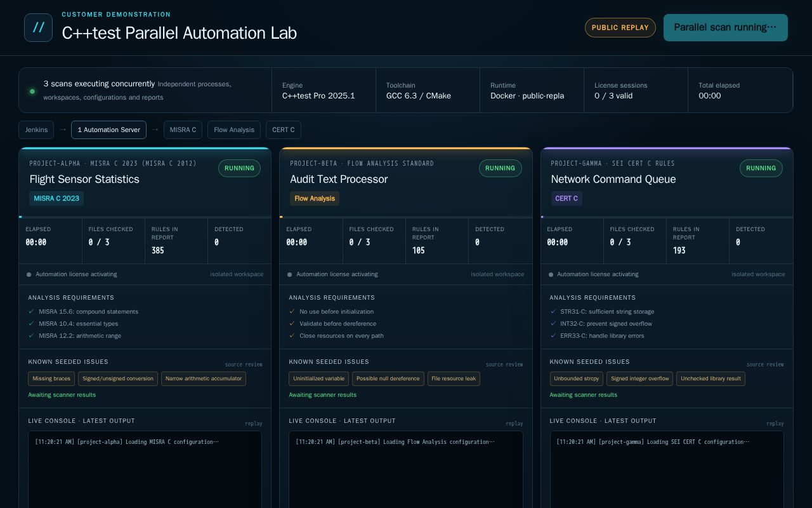Select the 1 Automation Server step

pos(108,130)
